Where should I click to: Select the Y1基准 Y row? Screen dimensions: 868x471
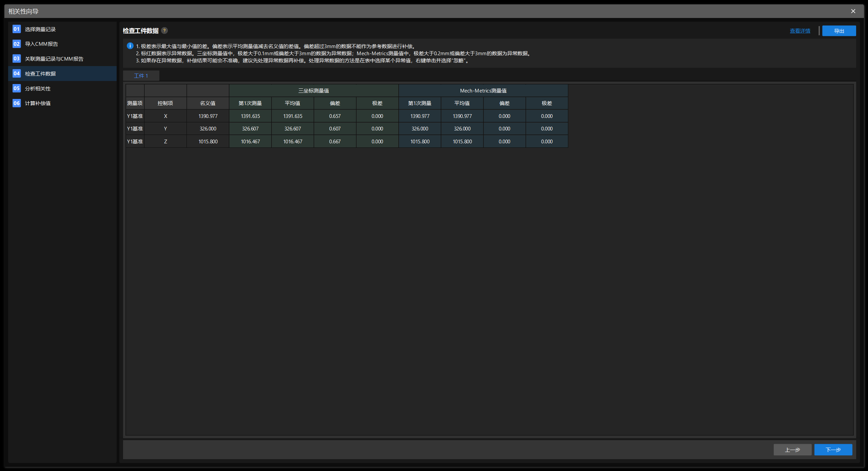(135, 128)
